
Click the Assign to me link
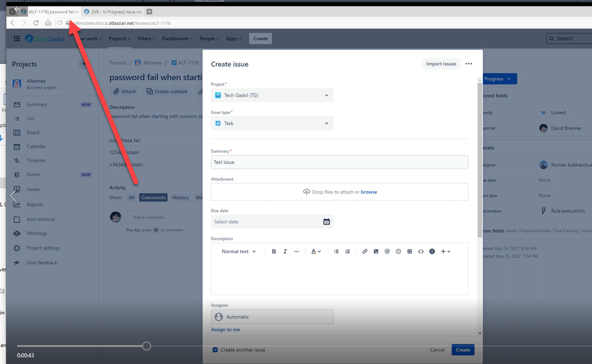[x=225, y=330]
